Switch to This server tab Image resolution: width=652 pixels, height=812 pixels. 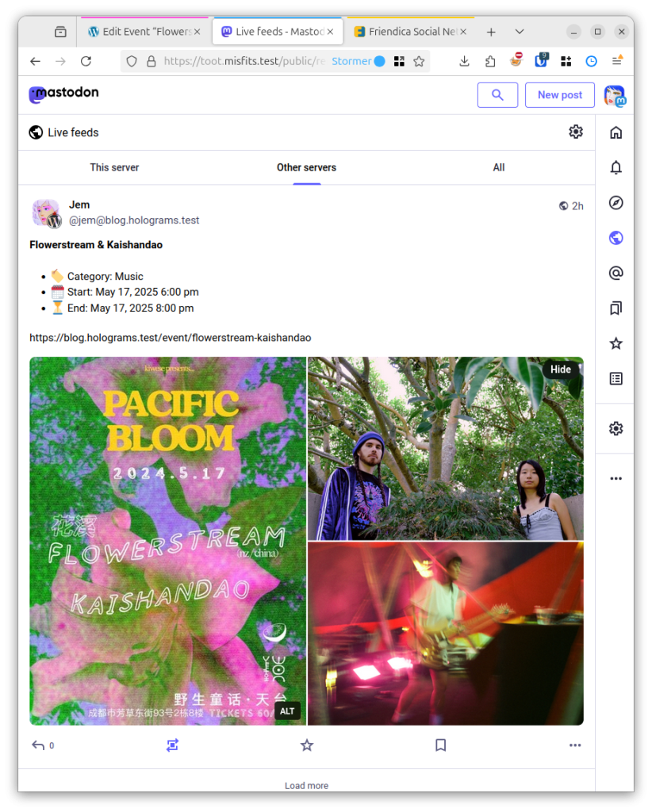coord(114,167)
